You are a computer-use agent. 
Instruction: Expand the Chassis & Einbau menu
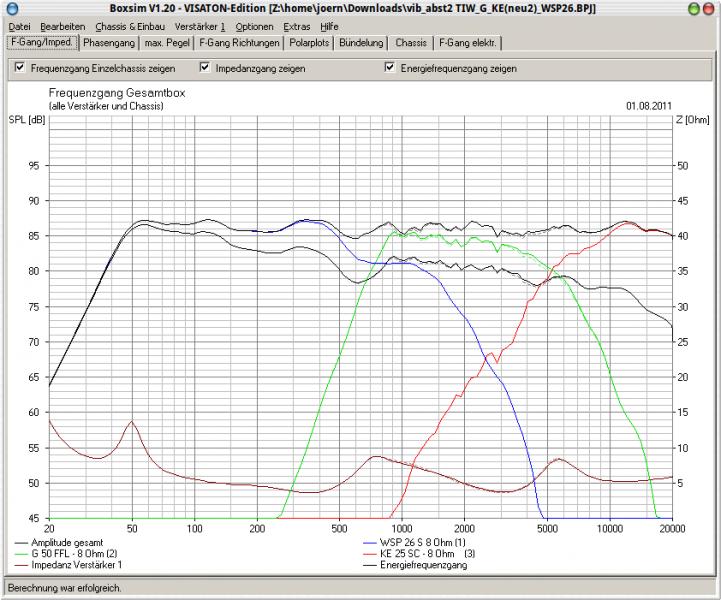click(x=131, y=26)
